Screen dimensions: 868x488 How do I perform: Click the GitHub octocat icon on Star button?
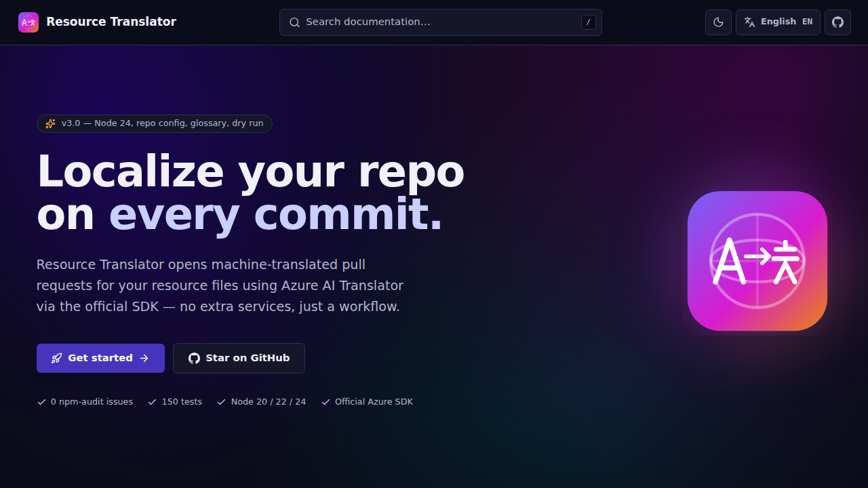pos(194,358)
